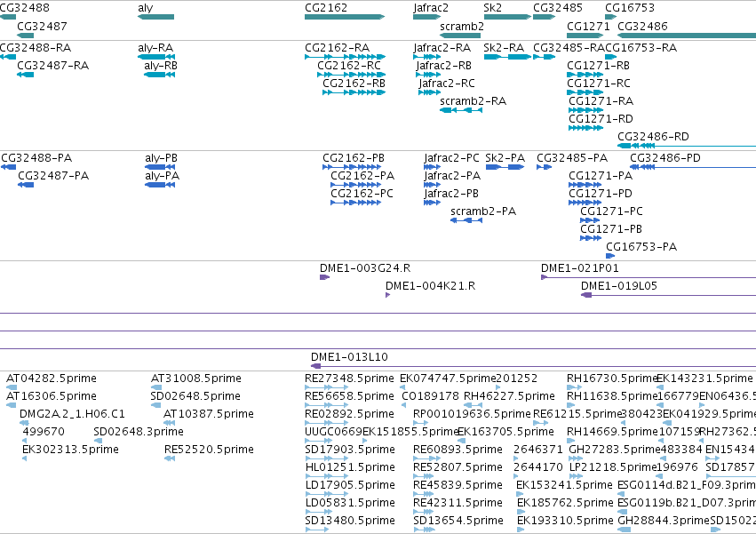Click the Sk2 gene bar
Screen dimensions: 756x534
coord(507,17)
